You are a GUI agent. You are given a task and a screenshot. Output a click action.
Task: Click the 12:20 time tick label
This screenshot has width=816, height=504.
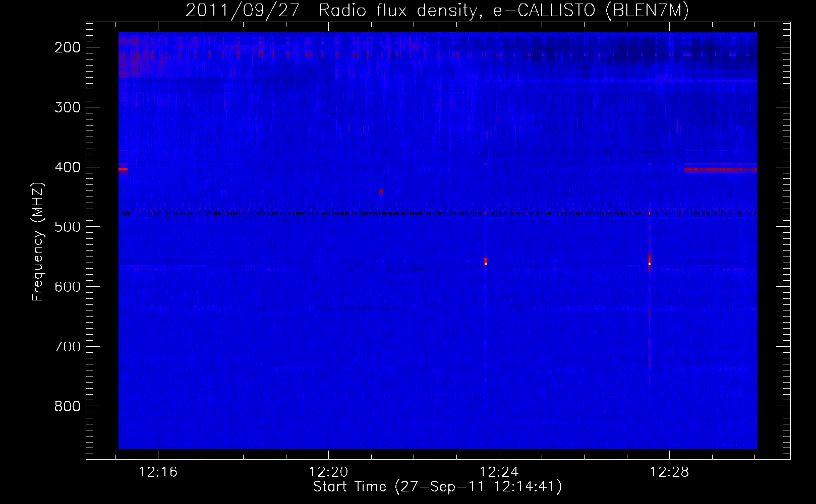pos(329,472)
